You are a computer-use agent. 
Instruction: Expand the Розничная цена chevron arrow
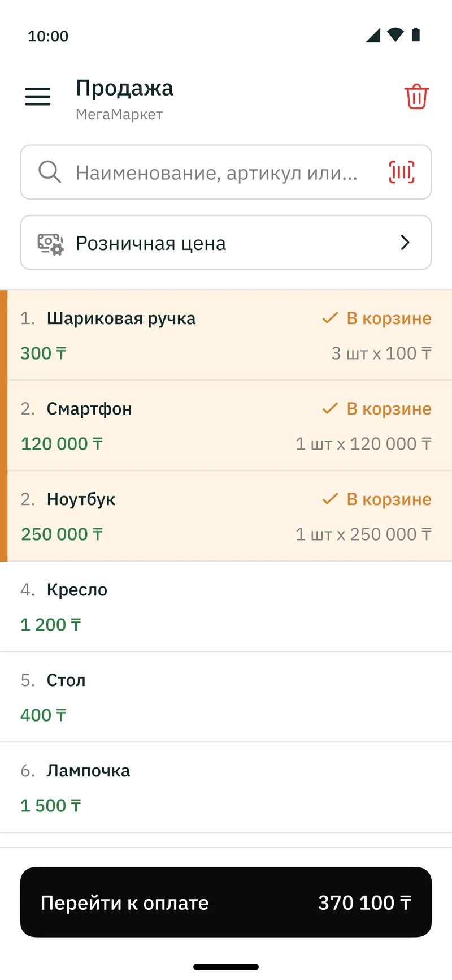click(405, 243)
